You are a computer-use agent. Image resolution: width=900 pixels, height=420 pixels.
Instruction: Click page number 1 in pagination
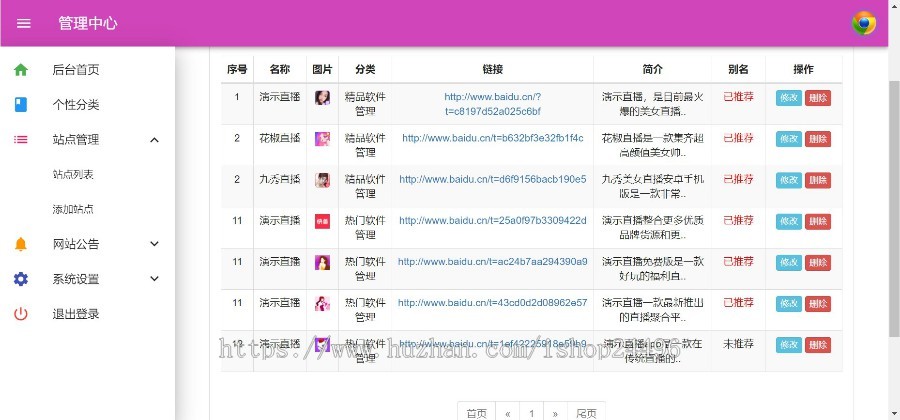531,412
